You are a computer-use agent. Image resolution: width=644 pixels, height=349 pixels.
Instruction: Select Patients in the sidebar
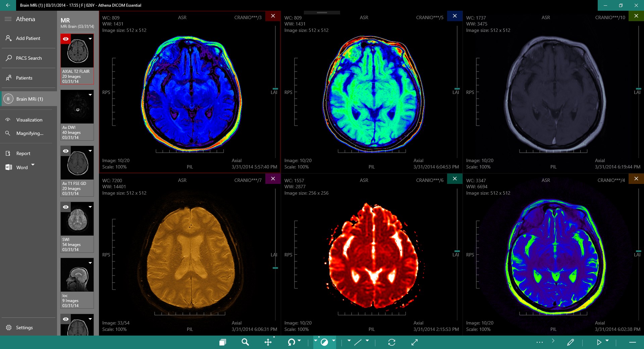24,78
